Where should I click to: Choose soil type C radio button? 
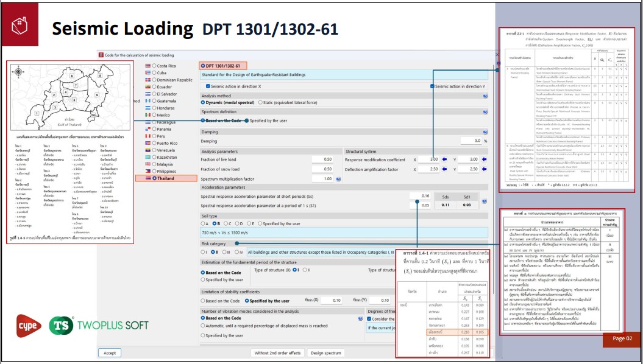pyautogui.click(x=225, y=223)
